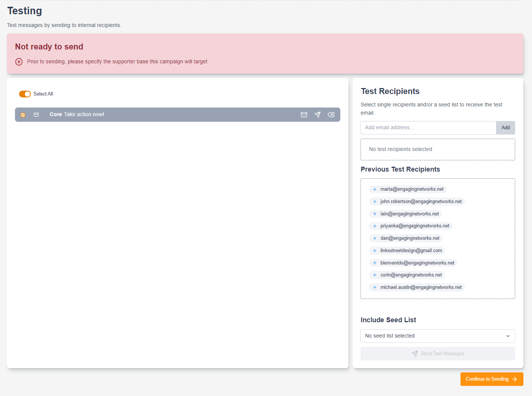532x396 pixels.
Task: Click the error icon in the warning banner
Action: (x=19, y=61)
